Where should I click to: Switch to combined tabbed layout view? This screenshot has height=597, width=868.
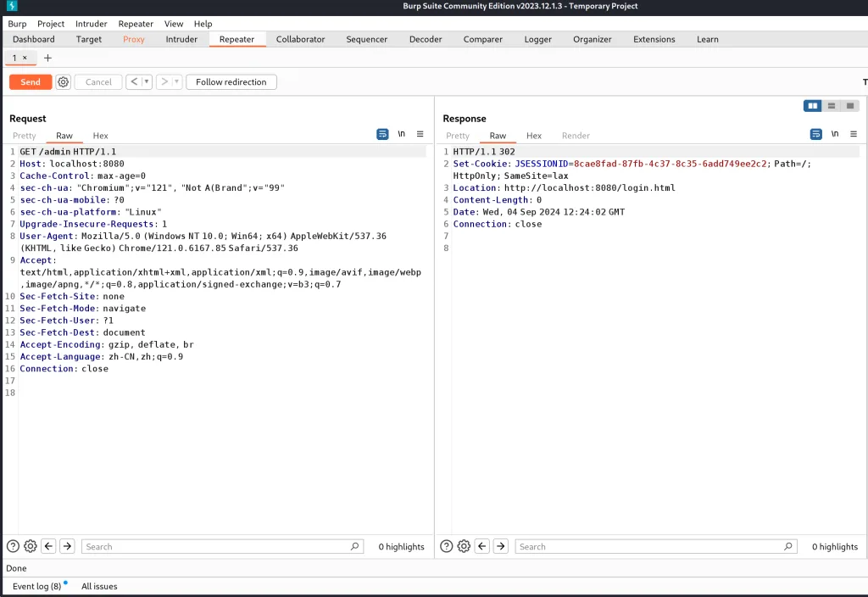[850, 106]
